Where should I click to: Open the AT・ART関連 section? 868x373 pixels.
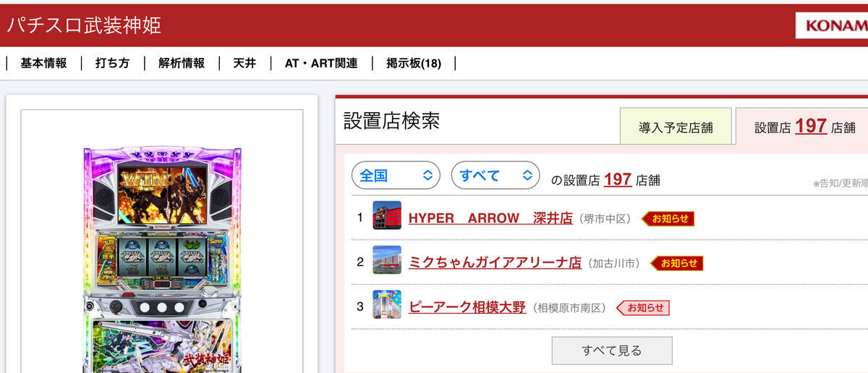(x=321, y=63)
